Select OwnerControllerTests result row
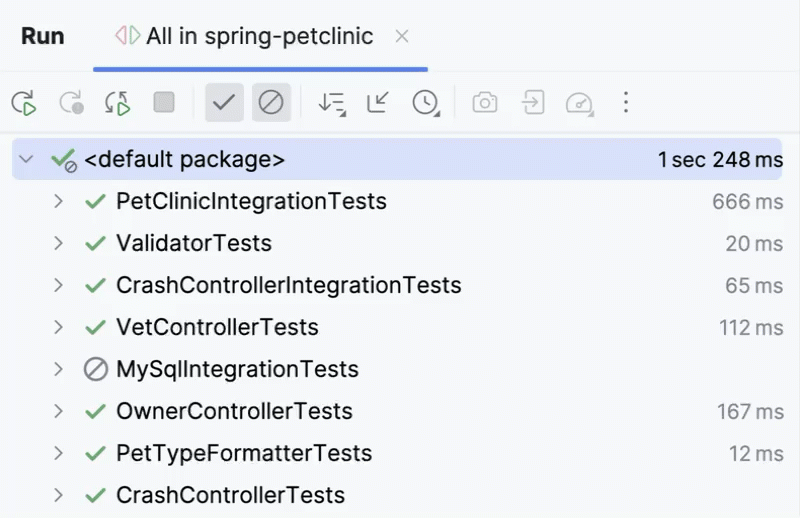The height and width of the screenshot is (518, 800). 234,412
